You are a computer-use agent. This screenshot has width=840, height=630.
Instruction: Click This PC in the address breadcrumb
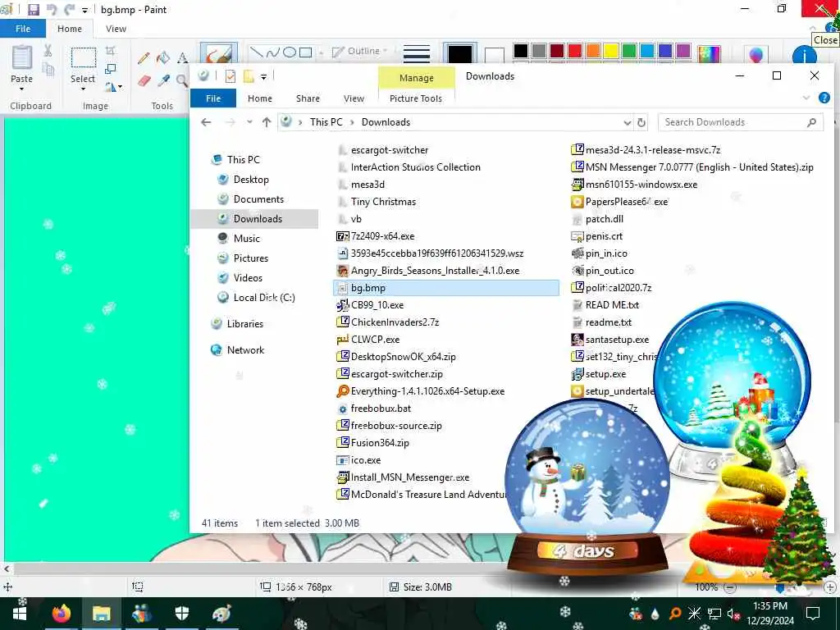(x=326, y=122)
